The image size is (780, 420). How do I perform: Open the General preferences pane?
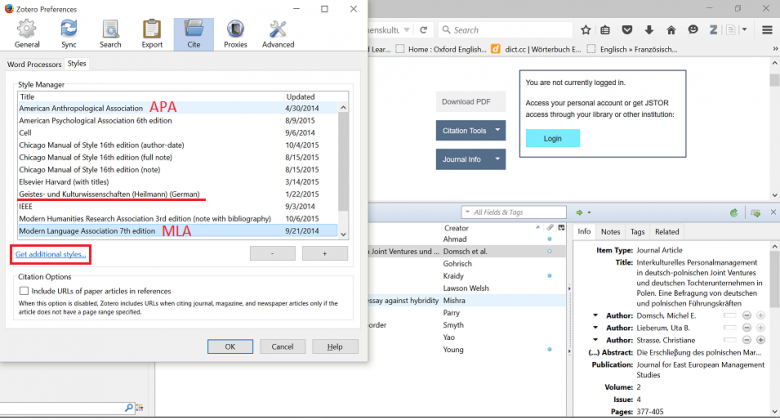click(x=27, y=34)
